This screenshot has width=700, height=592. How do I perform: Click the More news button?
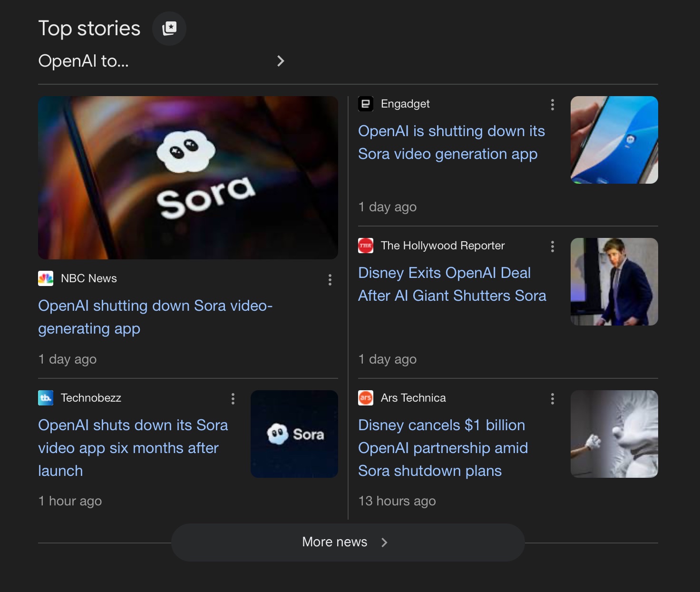(348, 542)
